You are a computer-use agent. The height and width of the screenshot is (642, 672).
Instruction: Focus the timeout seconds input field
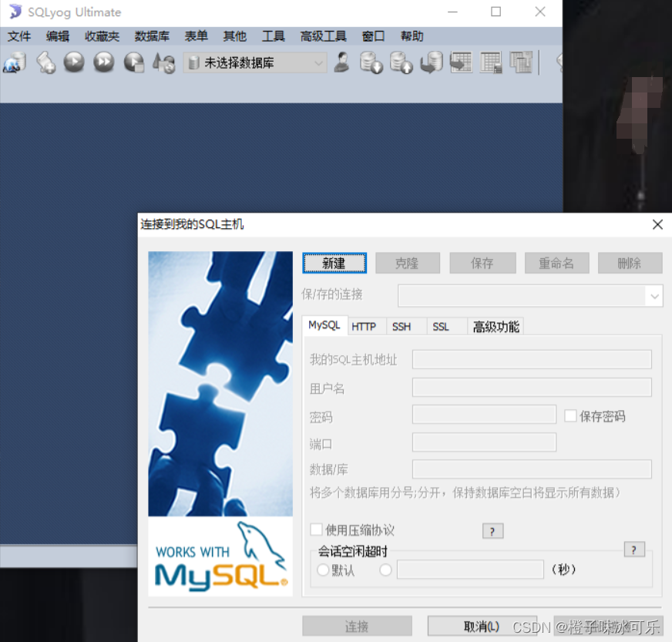[x=470, y=570]
